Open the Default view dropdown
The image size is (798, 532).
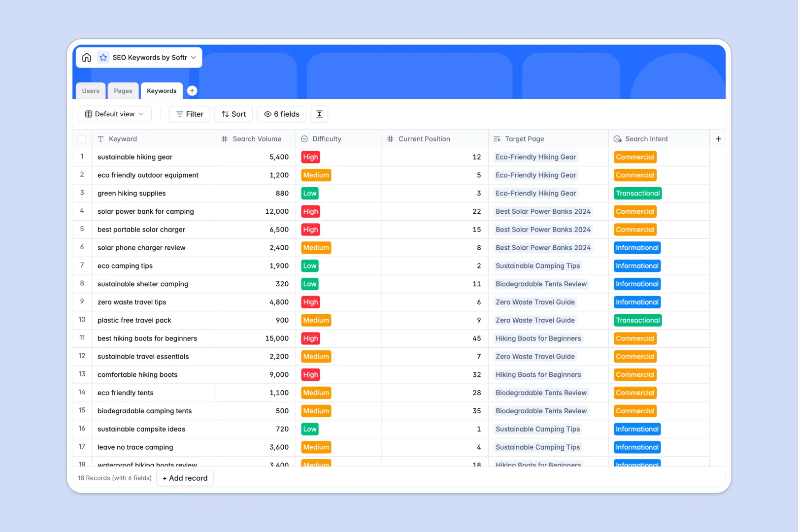[x=114, y=114]
